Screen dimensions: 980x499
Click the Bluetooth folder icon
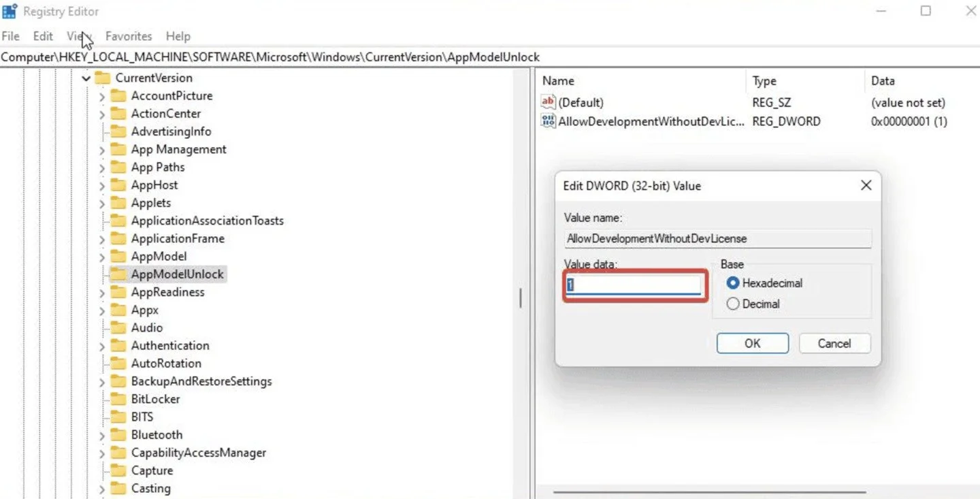pyautogui.click(x=118, y=434)
